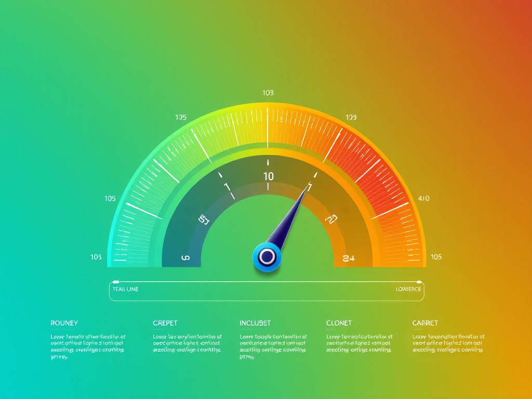Image resolution: width=532 pixels, height=399 pixels.
Task: Click the '103' label atop the gauge
Action: tap(268, 93)
